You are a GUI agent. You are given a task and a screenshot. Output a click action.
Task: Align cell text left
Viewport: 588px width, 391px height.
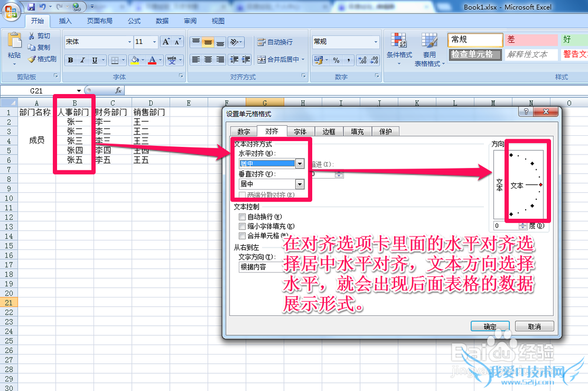pyautogui.click(x=196, y=59)
